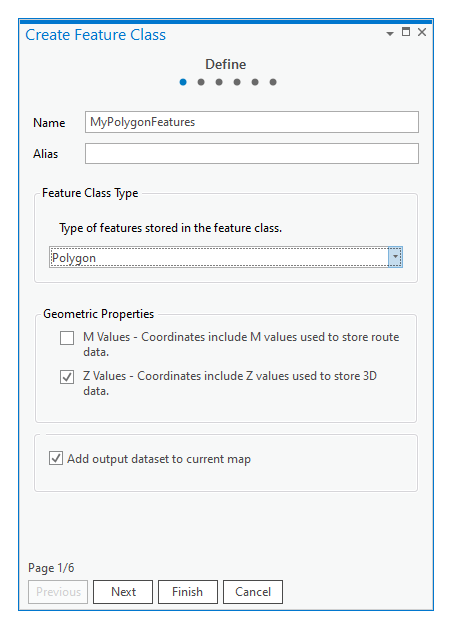The height and width of the screenshot is (629, 453).
Task: Jump to fourth wizard page dot
Action: click(237, 82)
